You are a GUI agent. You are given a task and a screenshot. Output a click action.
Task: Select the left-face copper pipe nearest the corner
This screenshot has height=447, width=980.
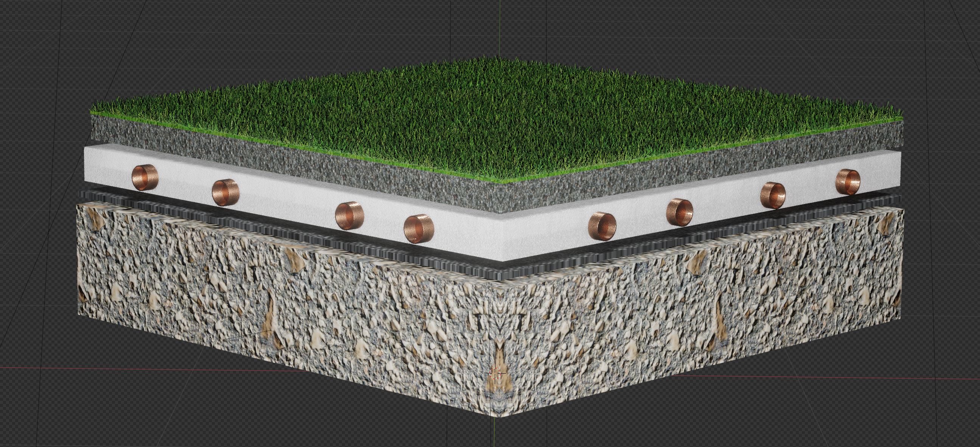[418, 229]
